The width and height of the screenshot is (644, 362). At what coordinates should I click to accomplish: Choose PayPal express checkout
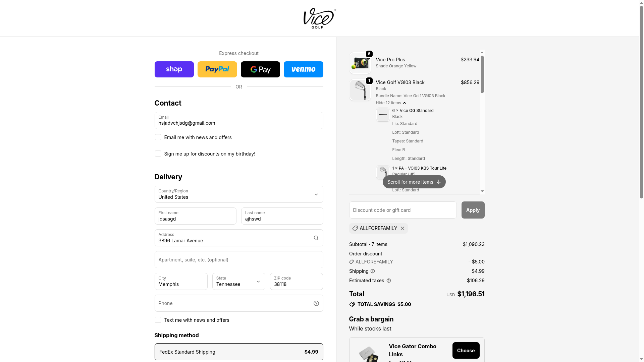pyautogui.click(x=217, y=69)
